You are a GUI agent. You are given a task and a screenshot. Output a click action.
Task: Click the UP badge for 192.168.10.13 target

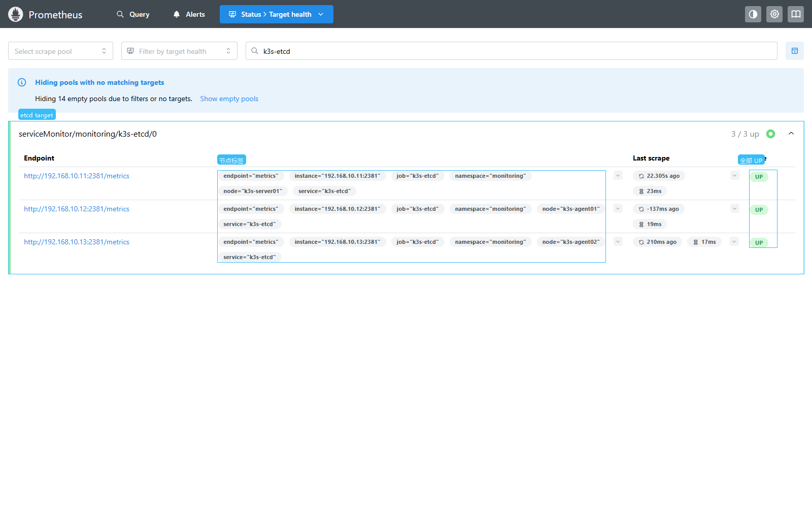tap(759, 243)
